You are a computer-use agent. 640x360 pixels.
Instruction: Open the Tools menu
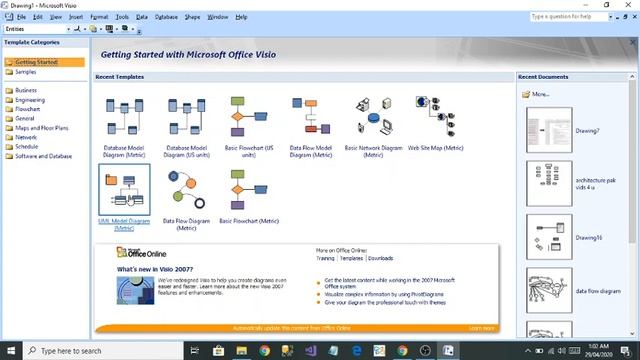click(x=122, y=17)
